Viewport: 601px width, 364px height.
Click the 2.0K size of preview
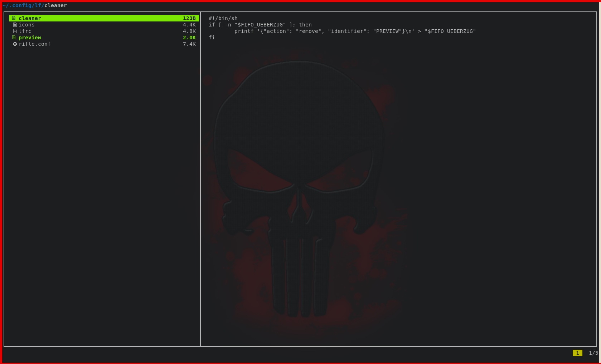pyautogui.click(x=189, y=38)
